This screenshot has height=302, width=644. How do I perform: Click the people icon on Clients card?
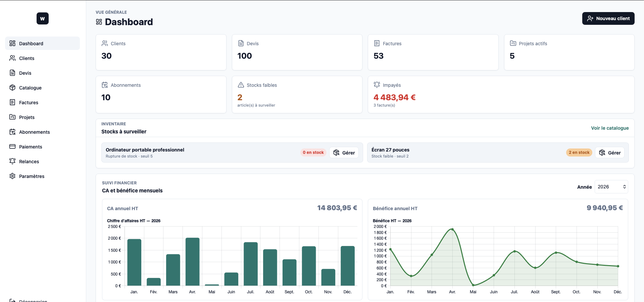pos(105,43)
